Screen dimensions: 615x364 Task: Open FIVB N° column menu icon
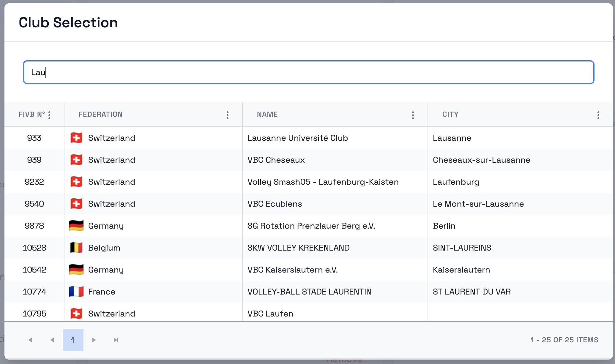[49, 115]
